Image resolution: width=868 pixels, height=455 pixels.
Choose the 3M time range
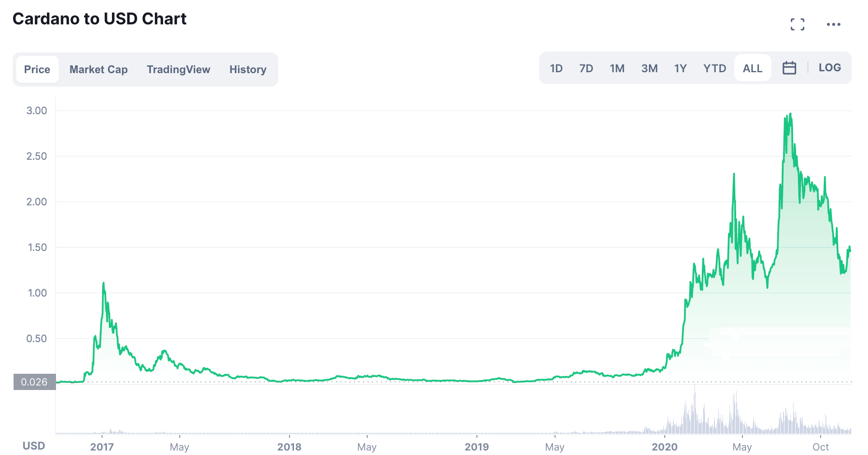pyautogui.click(x=649, y=68)
